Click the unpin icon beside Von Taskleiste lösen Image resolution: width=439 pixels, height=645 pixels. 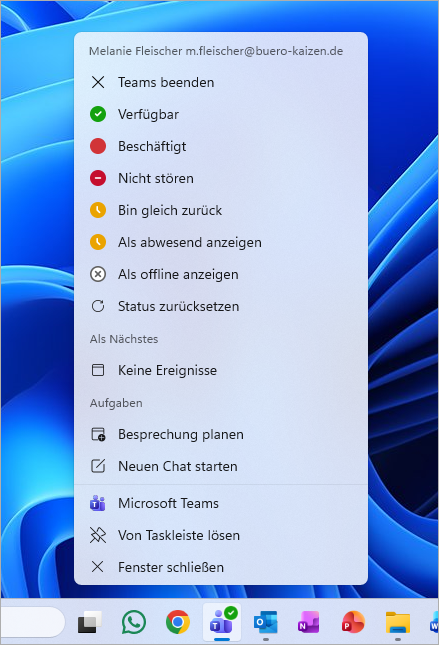[98, 535]
